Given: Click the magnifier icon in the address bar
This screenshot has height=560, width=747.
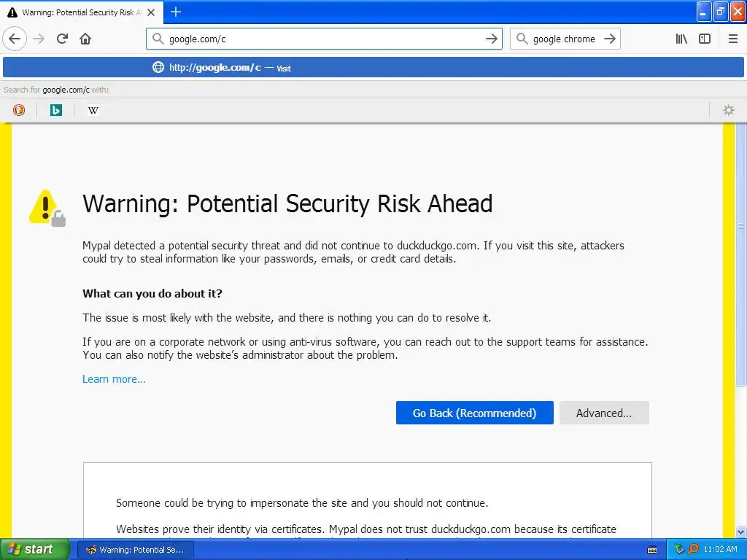Looking at the screenshot, I should click(158, 39).
